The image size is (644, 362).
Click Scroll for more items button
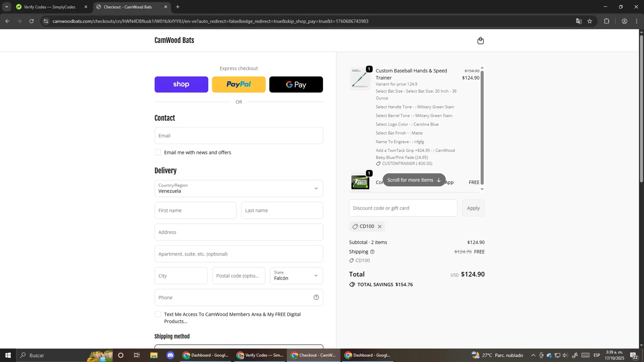pos(414,180)
